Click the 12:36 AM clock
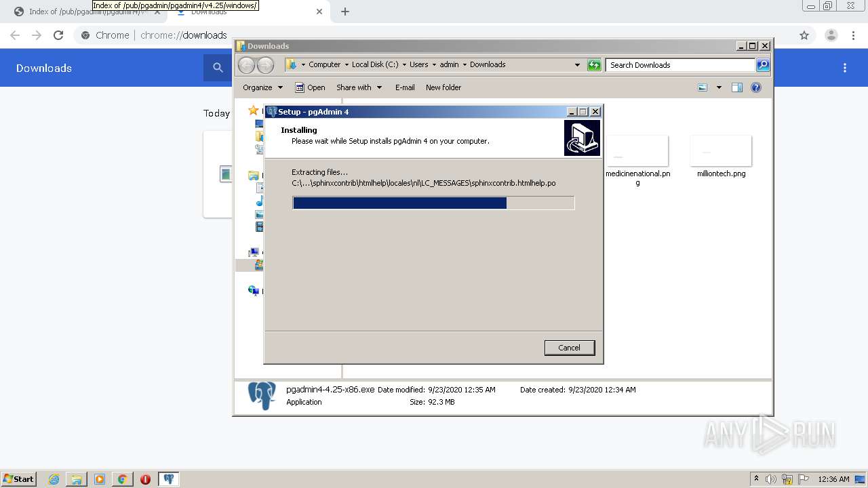The image size is (868, 488). (833, 479)
